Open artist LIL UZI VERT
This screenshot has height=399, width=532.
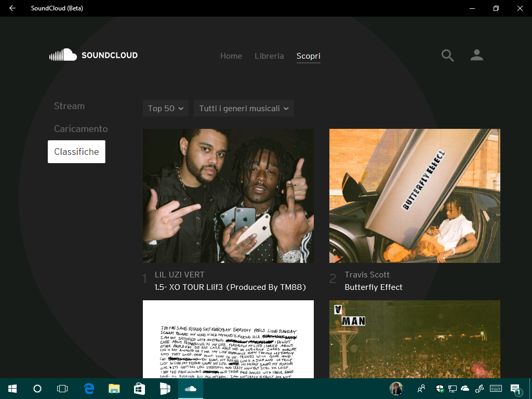point(179,275)
